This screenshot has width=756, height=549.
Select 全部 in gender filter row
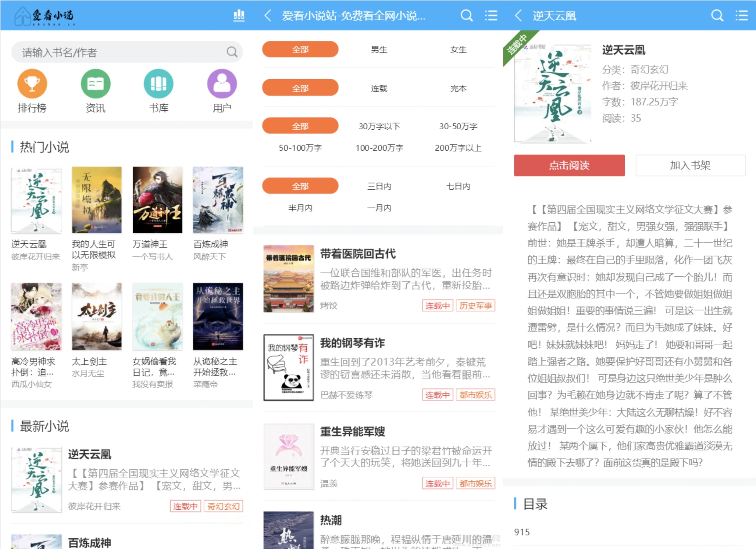pyautogui.click(x=300, y=49)
